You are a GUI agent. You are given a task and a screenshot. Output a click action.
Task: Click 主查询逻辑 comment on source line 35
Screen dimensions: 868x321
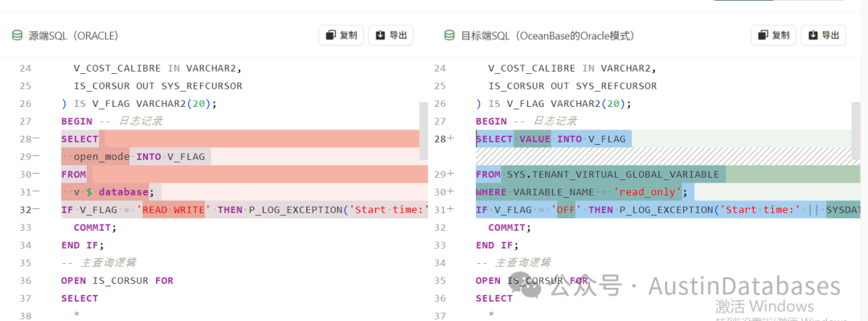pyautogui.click(x=99, y=263)
